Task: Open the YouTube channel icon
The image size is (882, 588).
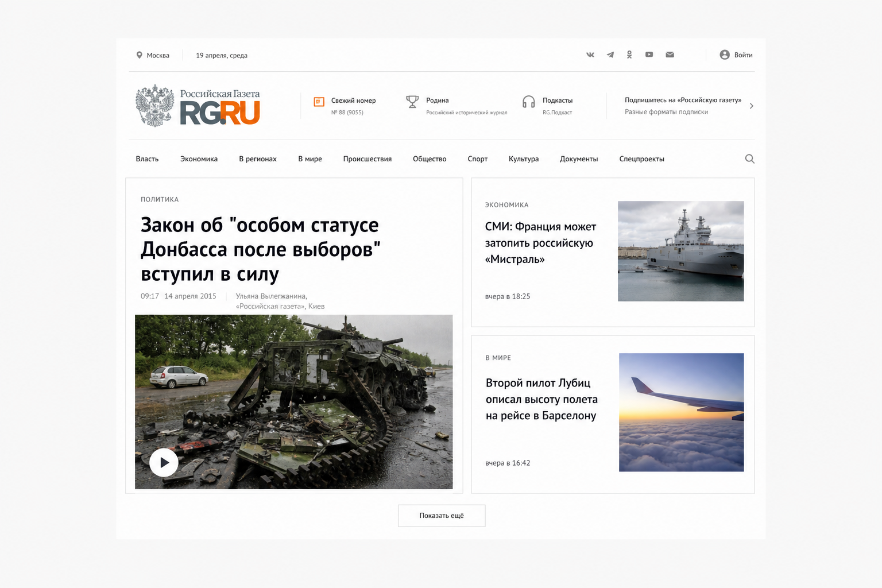Action: pyautogui.click(x=649, y=55)
